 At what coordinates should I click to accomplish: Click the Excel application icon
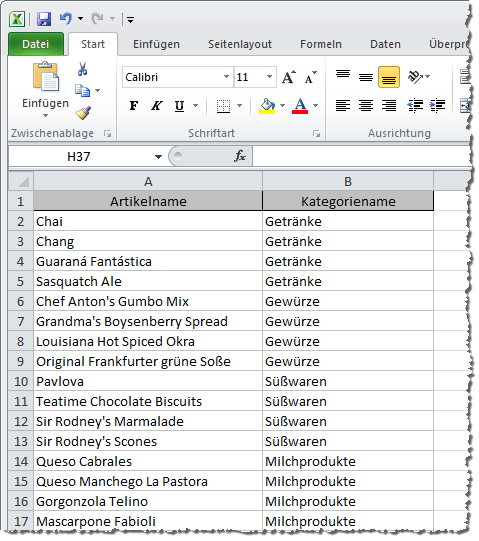click(x=17, y=19)
